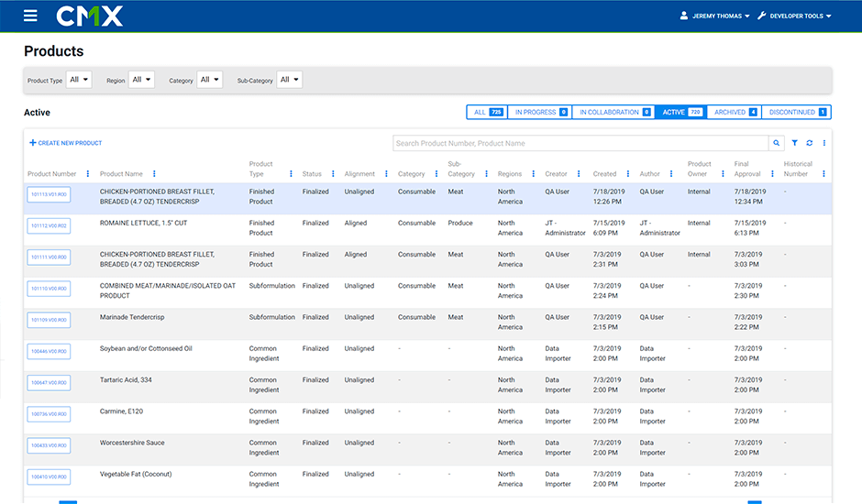Click the Produce sub-category cell
The height and width of the screenshot is (504, 862).
[x=460, y=224]
